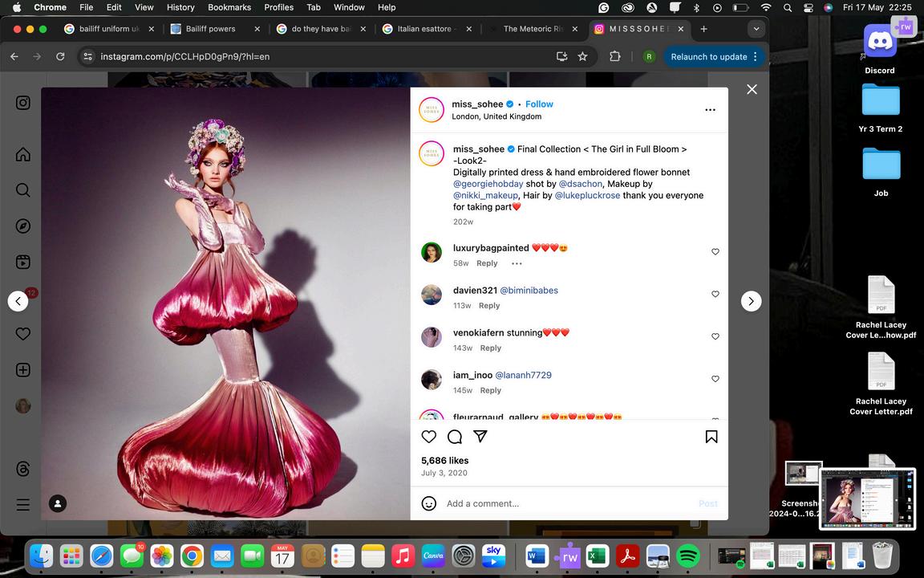
Task: Go back in Chrome history
Action: pyautogui.click(x=14, y=57)
